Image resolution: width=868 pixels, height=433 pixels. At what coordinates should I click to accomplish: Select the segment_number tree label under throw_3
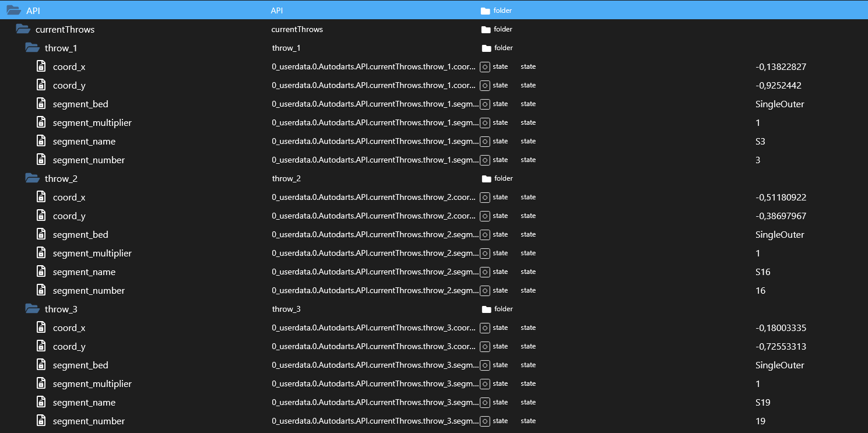tap(89, 421)
